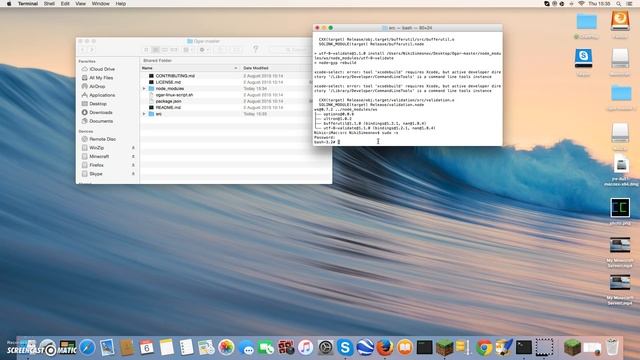The image size is (640, 360).
Task: Select ogar-linux-script.sh file
Action: tap(174, 95)
